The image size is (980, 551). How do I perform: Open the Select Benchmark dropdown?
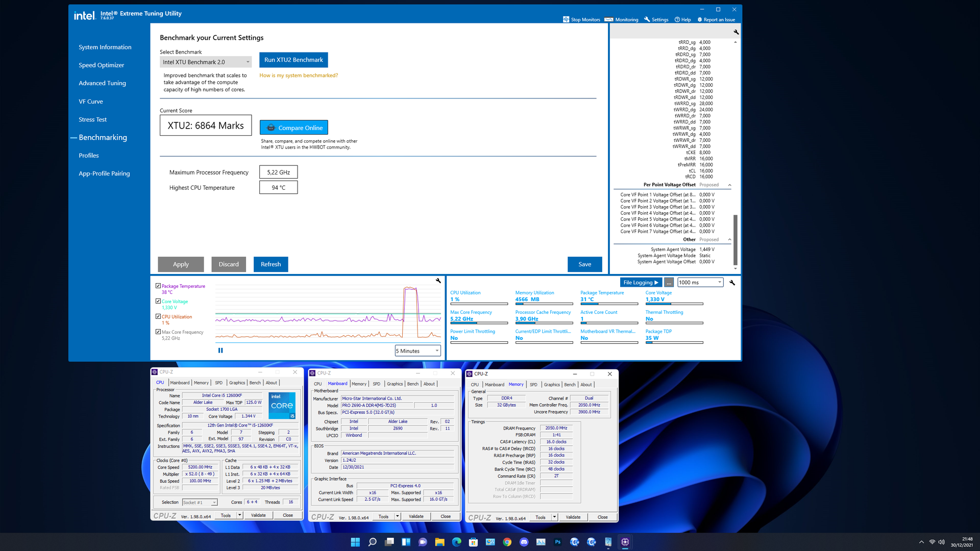[x=206, y=62]
